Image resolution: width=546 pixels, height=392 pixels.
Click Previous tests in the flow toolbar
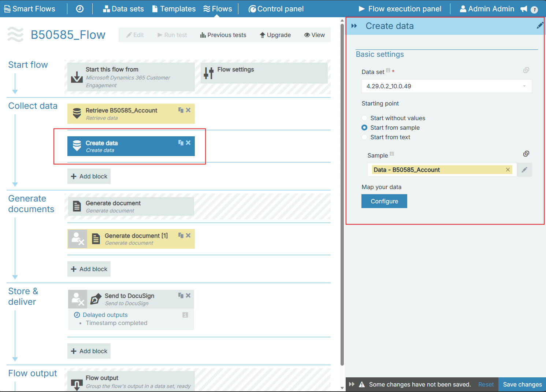coord(223,35)
